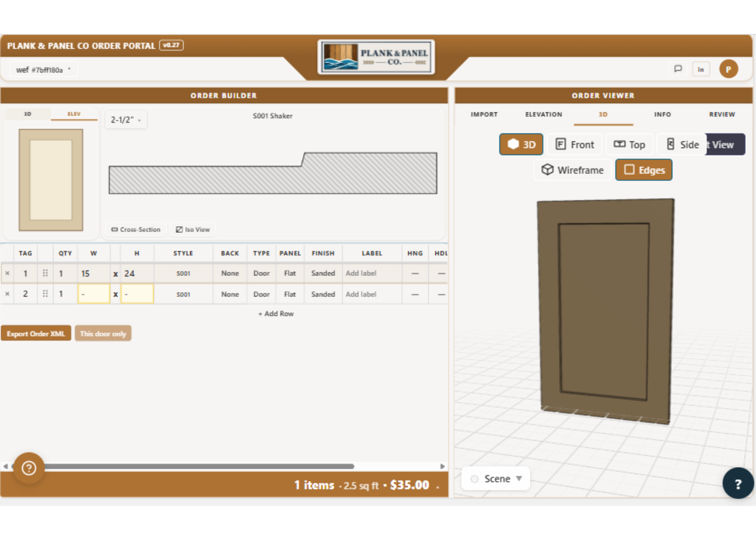Screen dimensions: 756x540
Task: Toggle Edges display in viewer
Action: click(x=644, y=170)
